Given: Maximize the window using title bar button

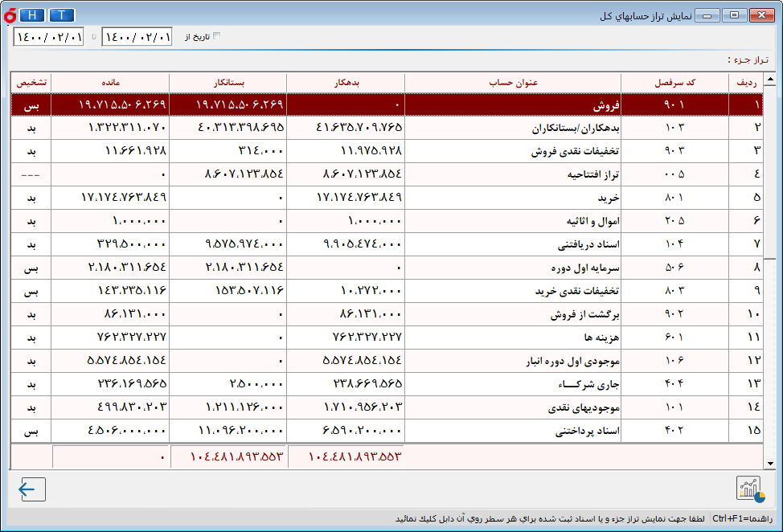Looking at the screenshot, I should pos(734,15).
